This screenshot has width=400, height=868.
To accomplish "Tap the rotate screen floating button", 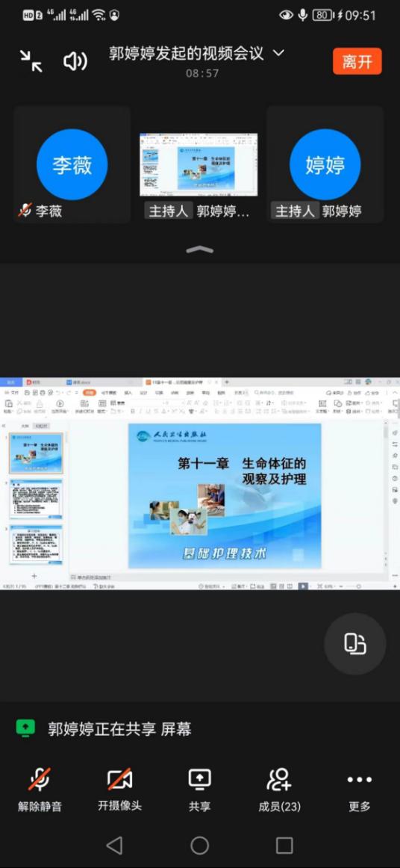I will tap(354, 644).
